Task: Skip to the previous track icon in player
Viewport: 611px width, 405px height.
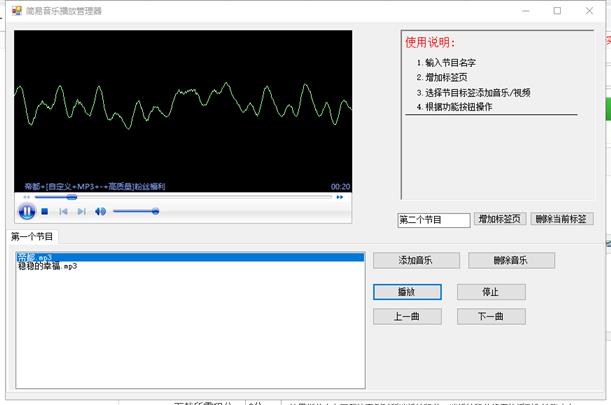Action: point(63,212)
